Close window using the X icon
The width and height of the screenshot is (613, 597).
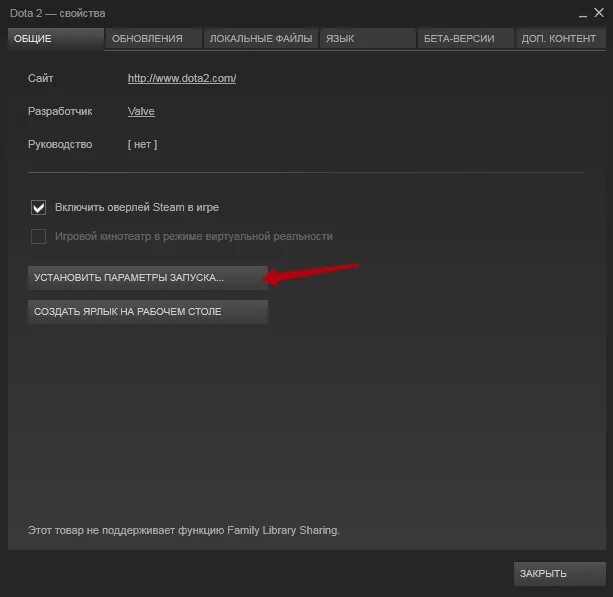tap(599, 13)
